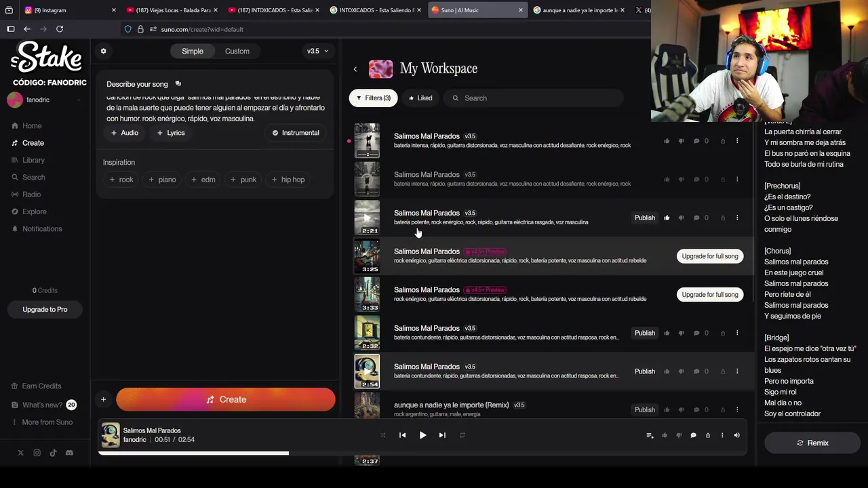Add punk inspiration tag

pyautogui.click(x=243, y=180)
